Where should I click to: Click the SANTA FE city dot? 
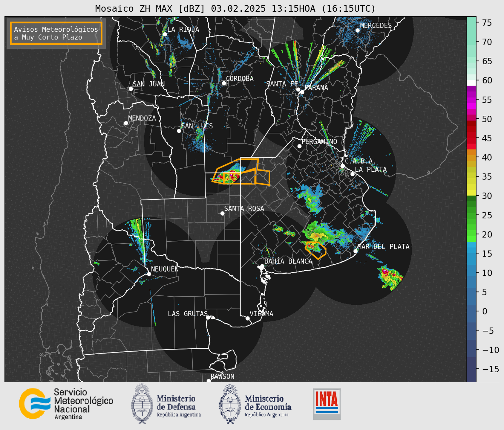pos(298,89)
